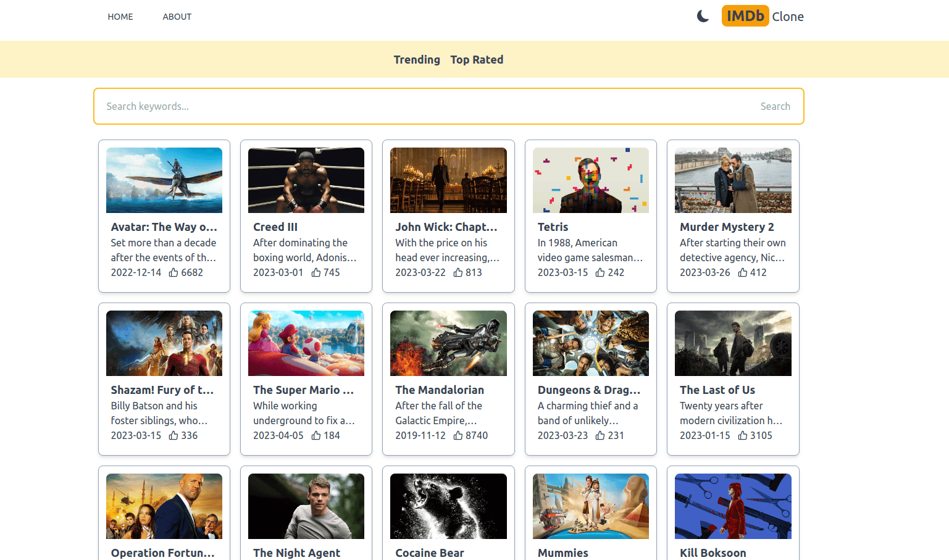
Task: Click the Operation Fortun… title
Action: 163,553
